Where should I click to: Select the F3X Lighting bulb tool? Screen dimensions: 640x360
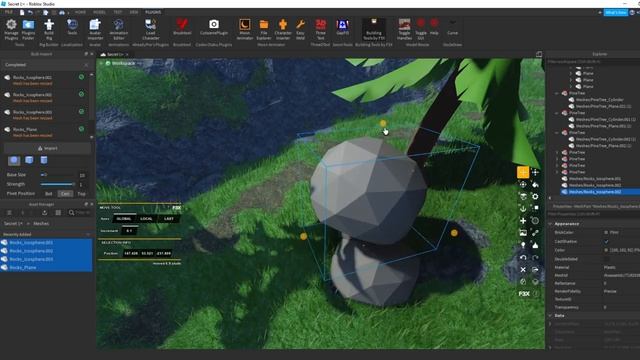click(x=523, y=245)
